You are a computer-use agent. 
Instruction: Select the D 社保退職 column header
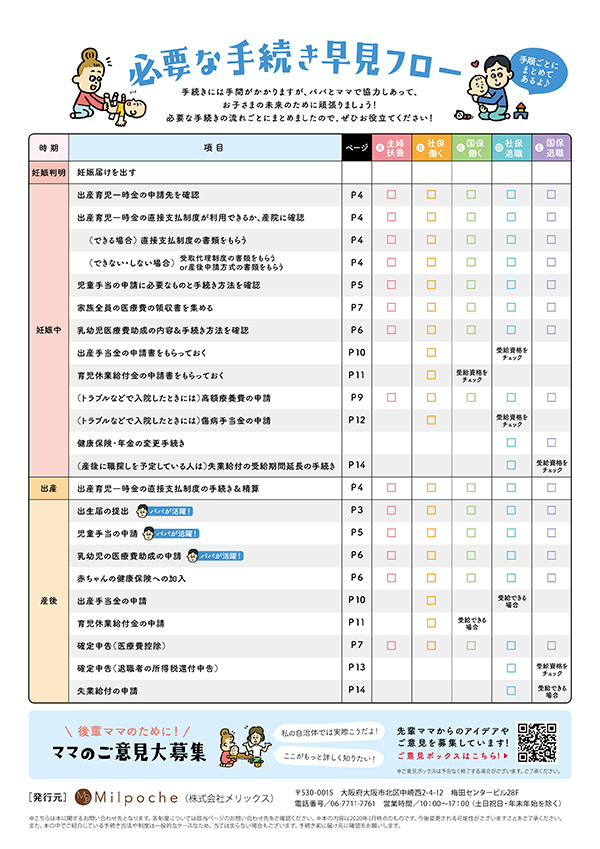[x=512, y=148]
